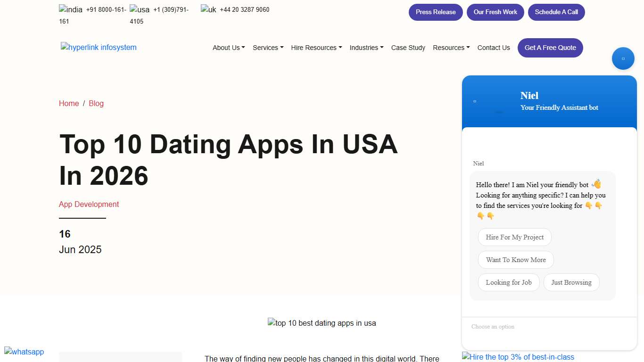Click the Press Release button
The width and height of the screenshot is (644, 362).
[x=435, y=12]
